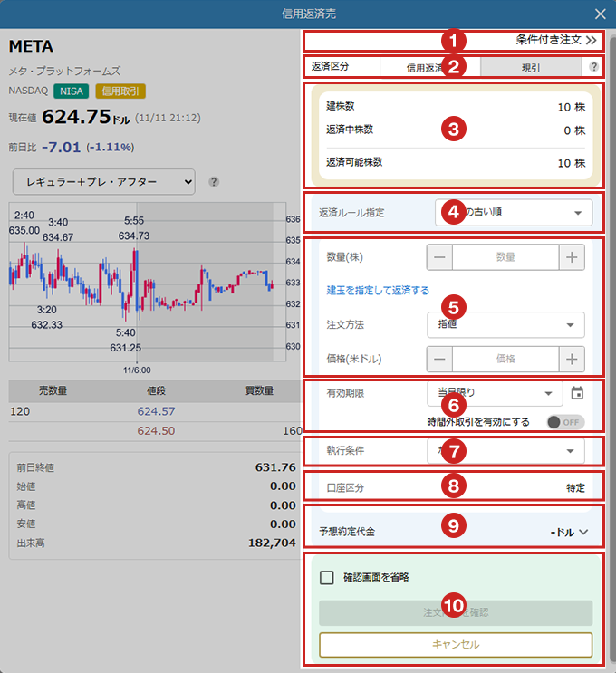The image size is (616, 673).
Task: Click the NISA badge
Action: tap(72, 91)
